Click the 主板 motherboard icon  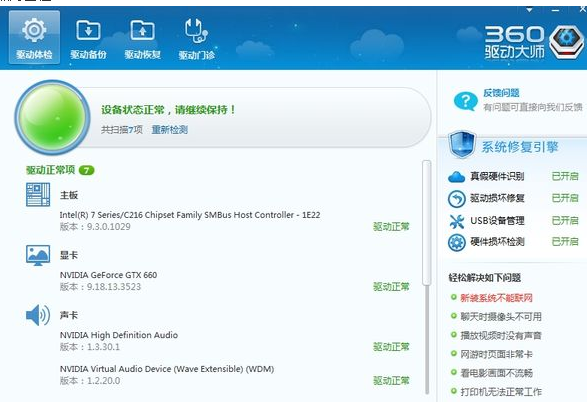pyautogui.click(x=38, y=194)
